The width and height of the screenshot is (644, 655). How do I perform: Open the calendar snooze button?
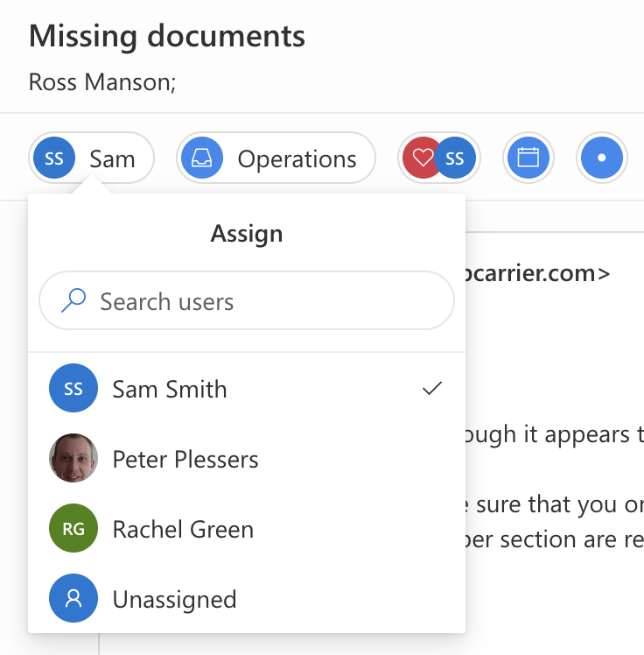point(528,158)
